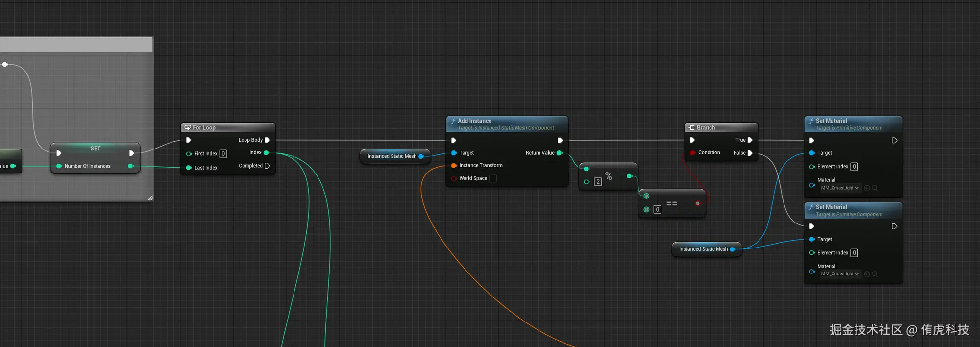Click the SET node execution output pin
The width and height of the screenshot is (980, 347).
[x=131, y=153]
